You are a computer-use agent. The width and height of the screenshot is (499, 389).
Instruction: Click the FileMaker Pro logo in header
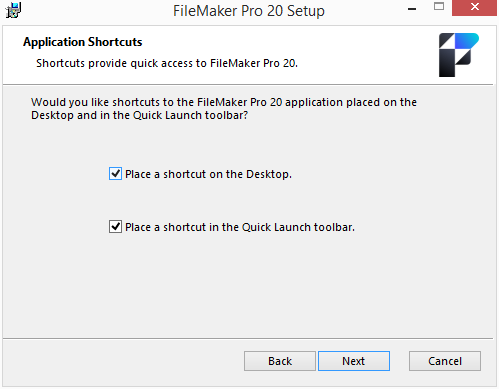click(x=459, y=55)
